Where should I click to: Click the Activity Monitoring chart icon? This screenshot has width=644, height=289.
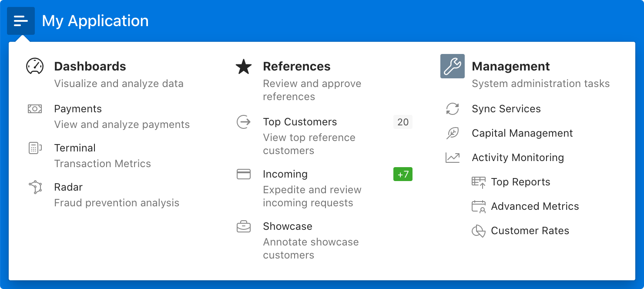tap(453, 158)
